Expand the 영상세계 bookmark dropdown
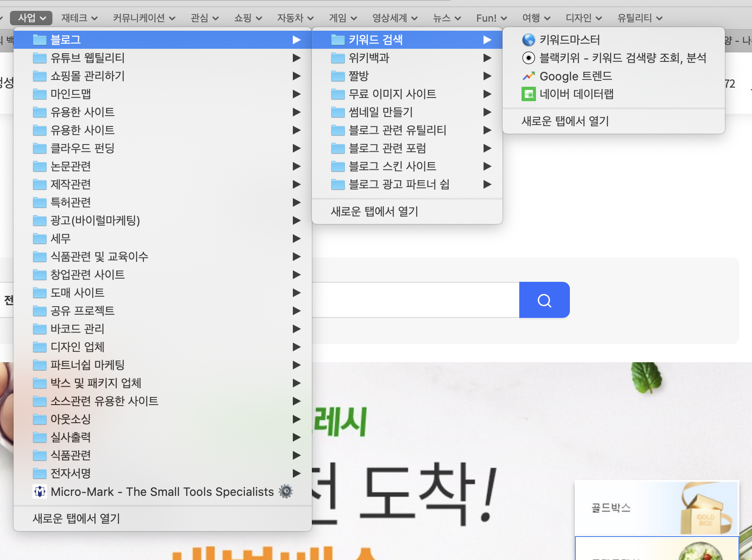Screen dimensions: 752x560 click(395, 18)
